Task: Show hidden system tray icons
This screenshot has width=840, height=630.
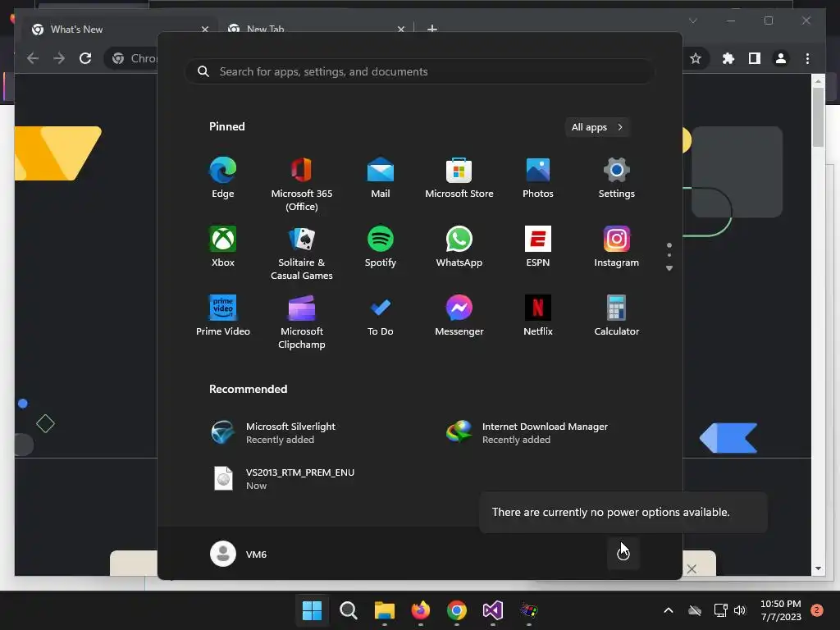Action: click(669, 610)
